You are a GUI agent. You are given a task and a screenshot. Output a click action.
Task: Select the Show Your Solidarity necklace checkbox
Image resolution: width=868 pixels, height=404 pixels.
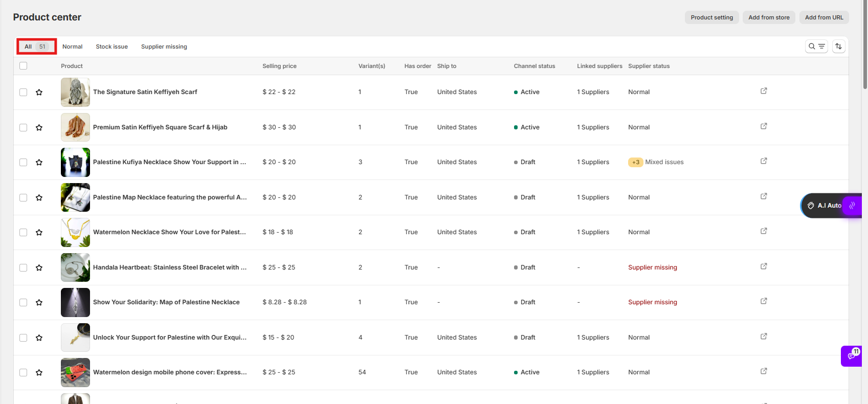point(23,302)
